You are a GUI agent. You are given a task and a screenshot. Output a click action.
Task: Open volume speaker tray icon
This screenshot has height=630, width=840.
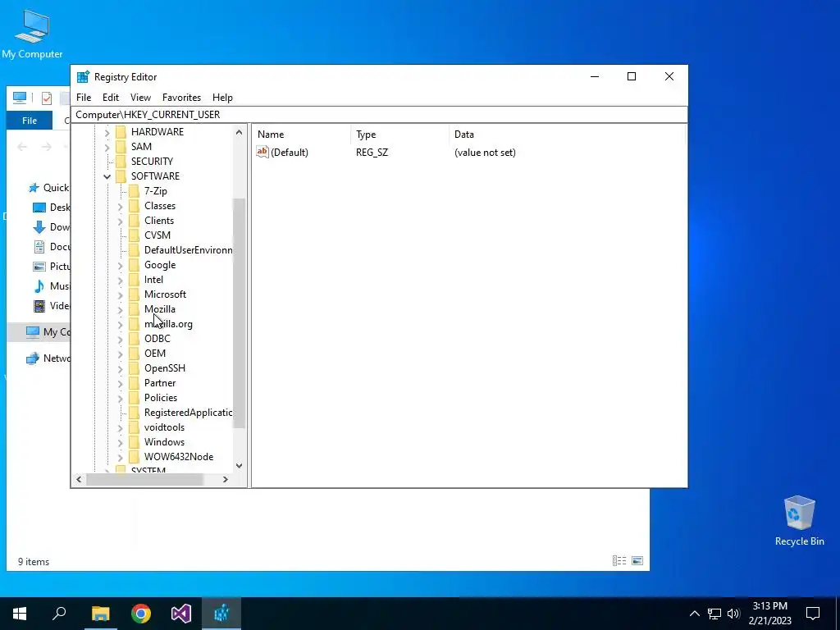point(733,614)
